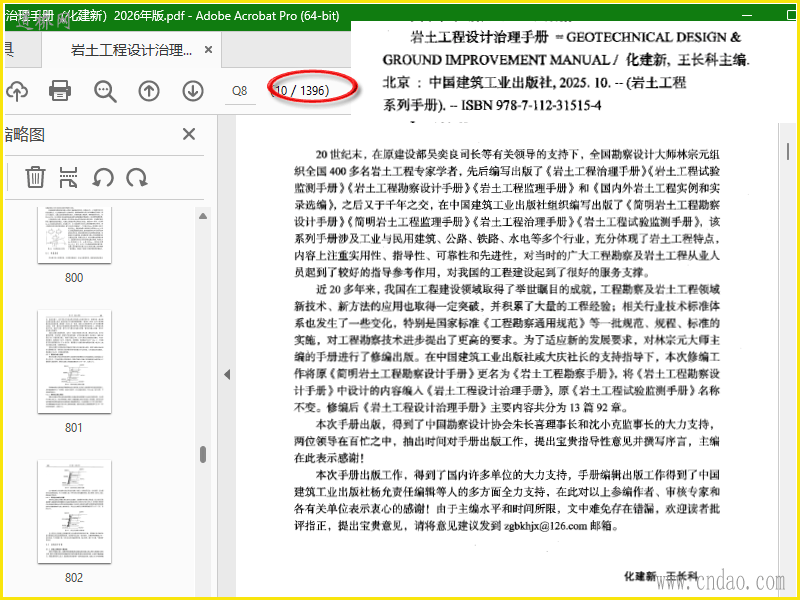Print the document with printer icon
The height and width of the screenshot is (600, 800).
tap(60, 91)
